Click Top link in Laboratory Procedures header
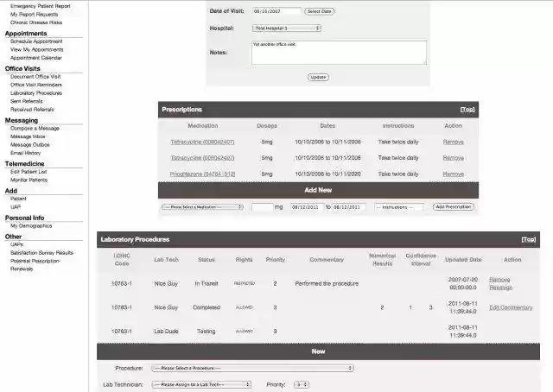553x392 pixels. (528, 240)
